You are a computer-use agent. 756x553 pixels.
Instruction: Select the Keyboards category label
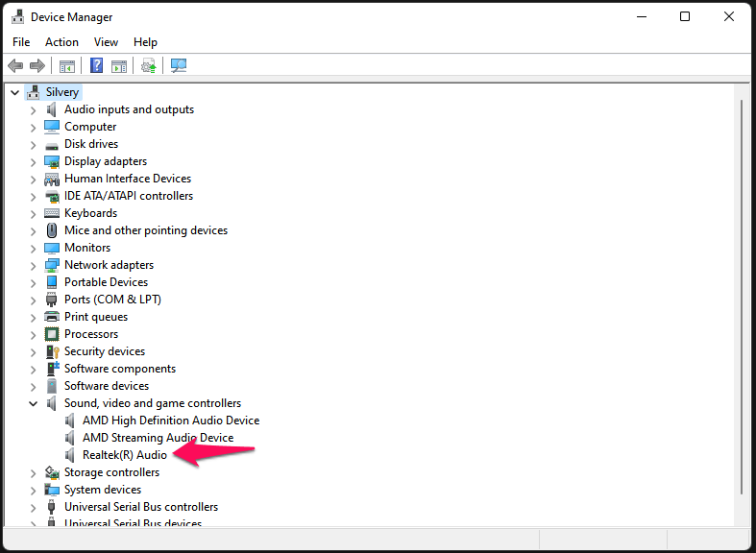90,213
